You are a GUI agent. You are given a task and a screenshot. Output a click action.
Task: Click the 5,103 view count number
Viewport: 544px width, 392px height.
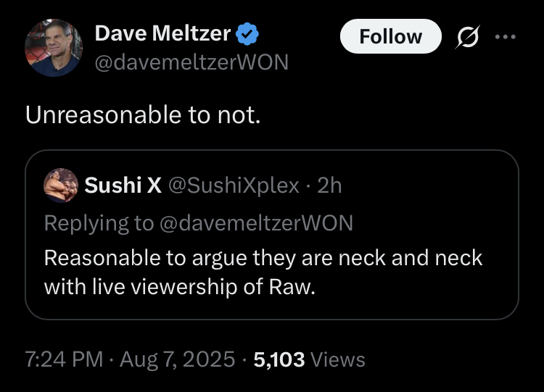(x=279, y=359)
